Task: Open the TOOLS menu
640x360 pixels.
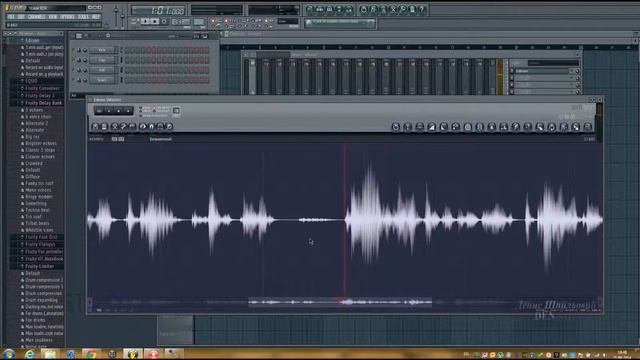Action: pos(83,17)
